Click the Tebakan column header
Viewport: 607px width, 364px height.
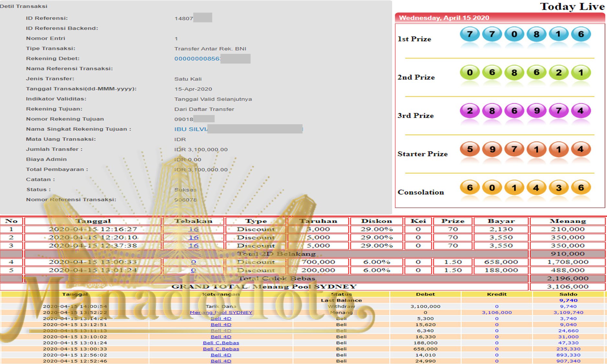click(x=193, y=221)
